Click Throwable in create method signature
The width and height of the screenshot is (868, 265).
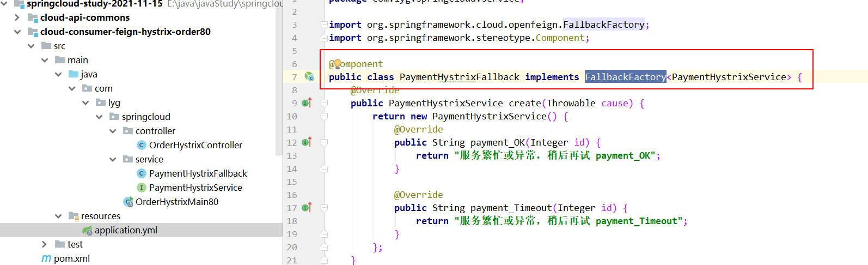571,103
